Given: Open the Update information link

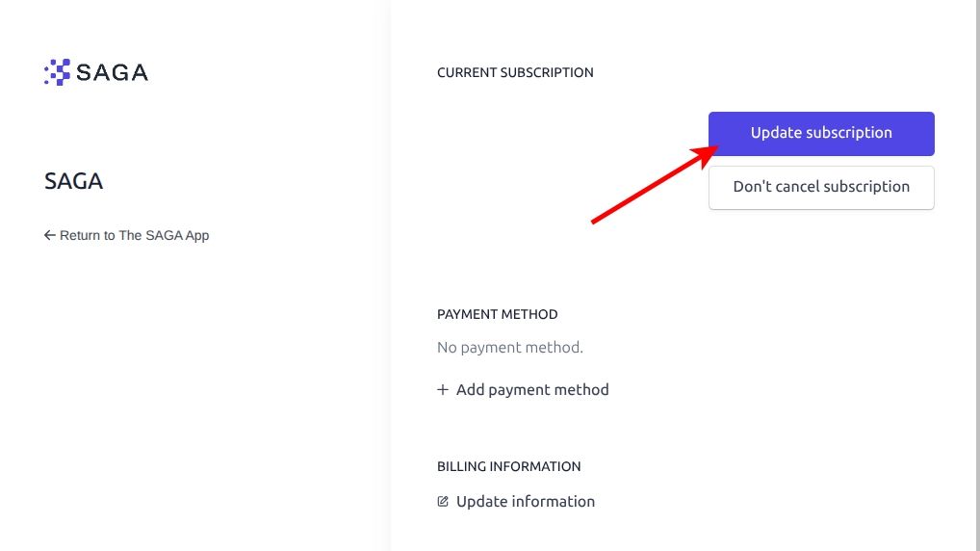Looking at the screenshot, I should click(x=526, y=502).
